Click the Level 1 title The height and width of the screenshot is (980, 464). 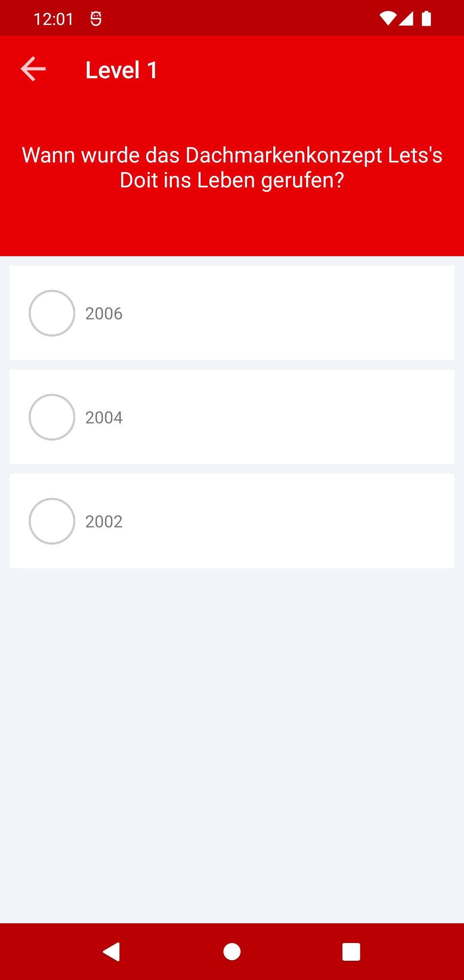122,70
